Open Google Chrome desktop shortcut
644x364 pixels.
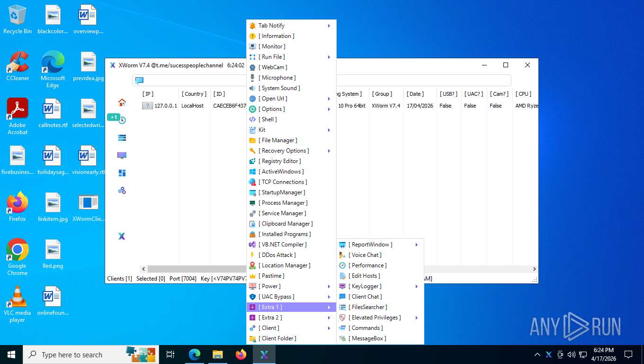coord(18,257)
